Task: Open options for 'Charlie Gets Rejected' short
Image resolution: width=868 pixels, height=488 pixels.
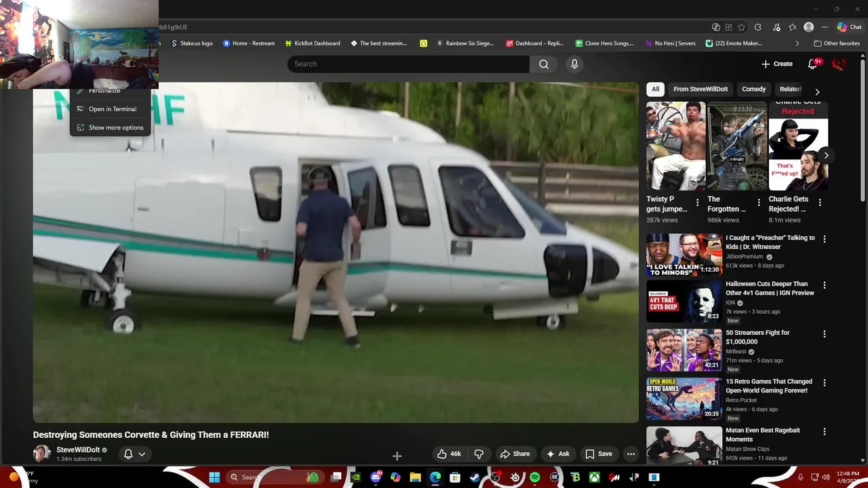Action: pos(820,203)
